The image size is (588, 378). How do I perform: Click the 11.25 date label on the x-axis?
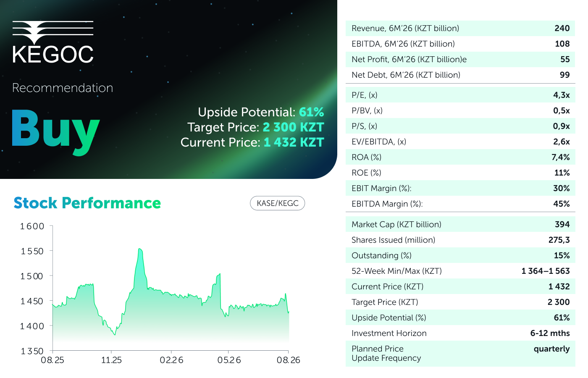[111, 360]
